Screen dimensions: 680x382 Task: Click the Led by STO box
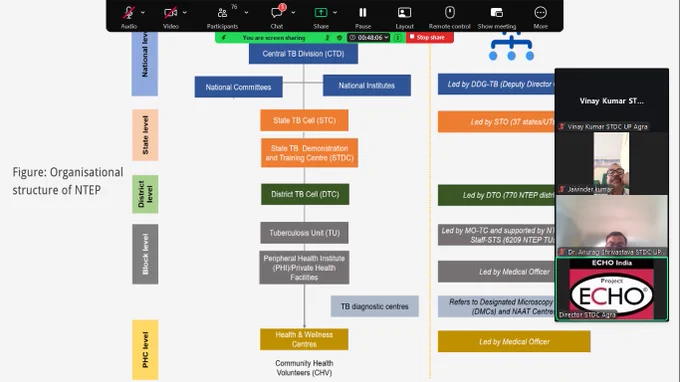496,122
